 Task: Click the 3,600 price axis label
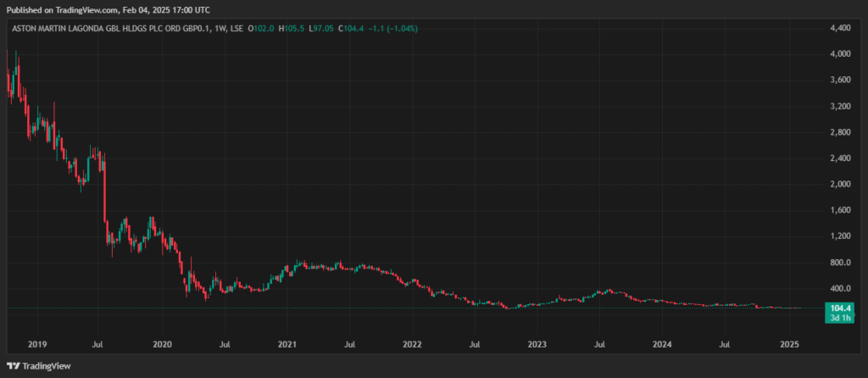[840, 81]
